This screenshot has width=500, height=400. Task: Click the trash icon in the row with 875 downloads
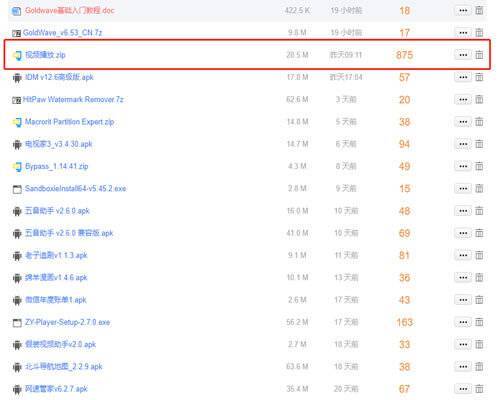479,55
